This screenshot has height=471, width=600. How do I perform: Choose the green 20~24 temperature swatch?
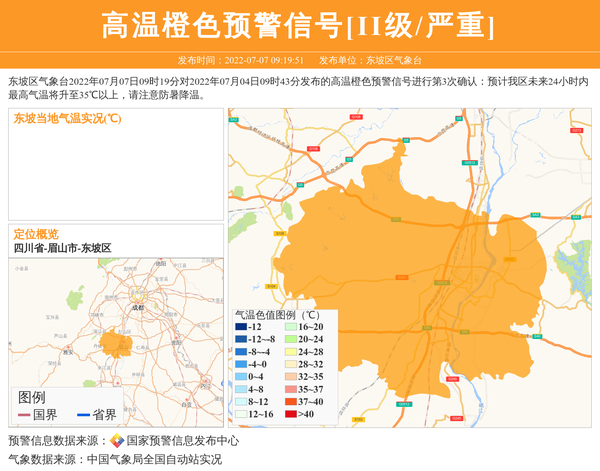point(290,340)
